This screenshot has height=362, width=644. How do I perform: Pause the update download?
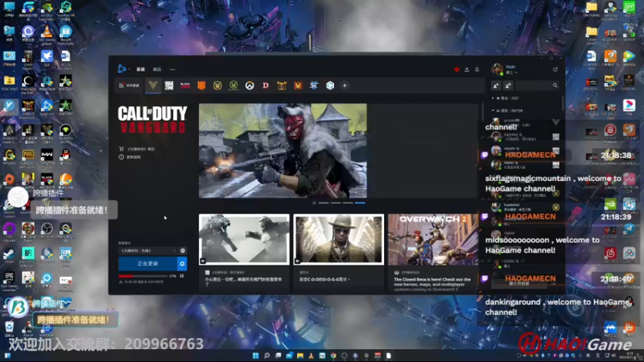point(182,276)
